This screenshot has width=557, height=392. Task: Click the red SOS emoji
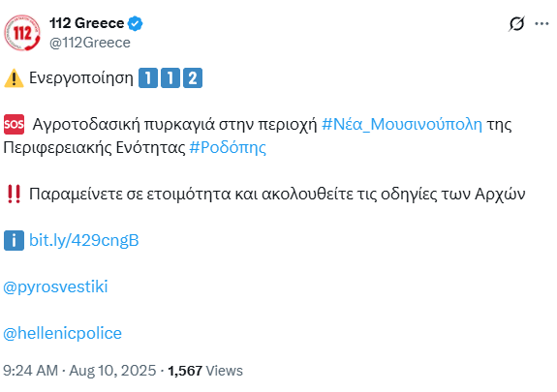pyautogui.click(x=14, y=124)
